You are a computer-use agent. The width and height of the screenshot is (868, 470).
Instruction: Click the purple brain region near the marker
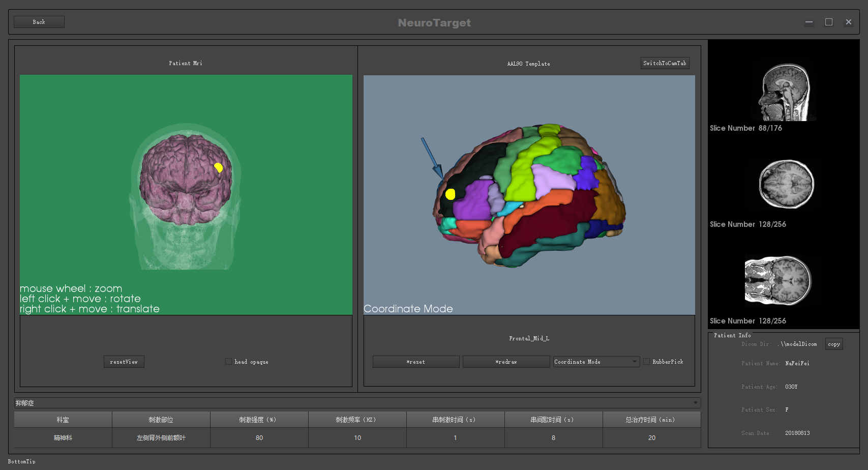click(473, 201)
